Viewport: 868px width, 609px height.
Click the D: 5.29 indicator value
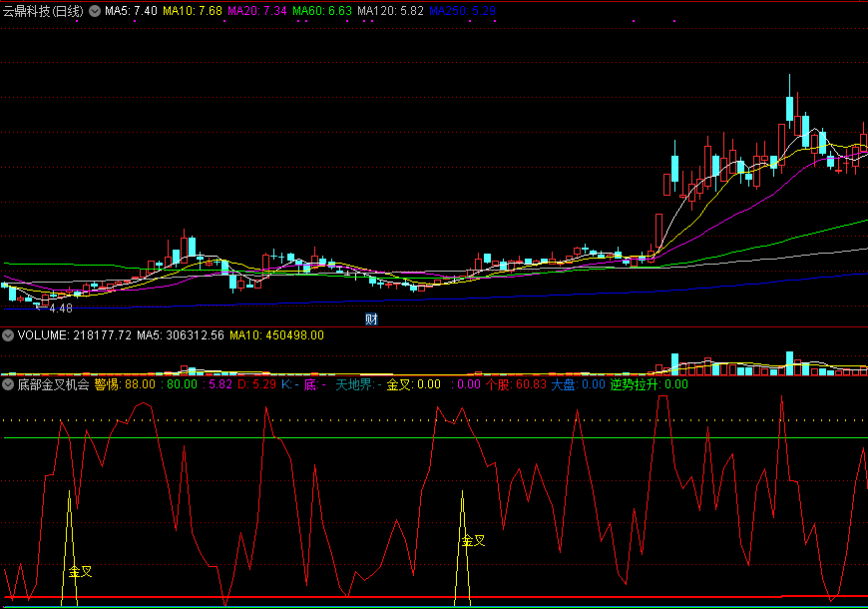256,384
